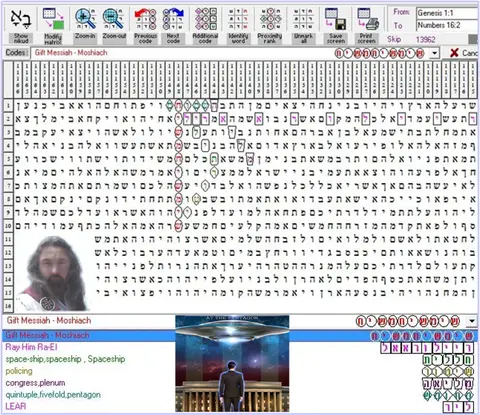This screenshot has width=480, height=415.
Task: Open the Modify matrix tool
Action: point(53,19)
